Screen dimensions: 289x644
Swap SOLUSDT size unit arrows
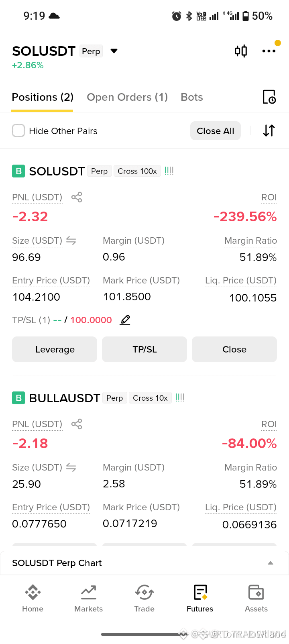(71, 240)
